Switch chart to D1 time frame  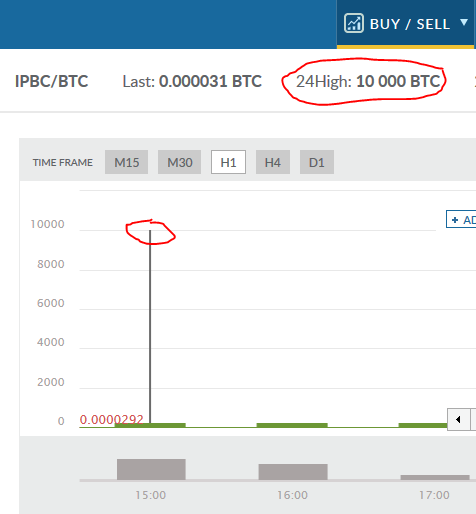point(317,162)
